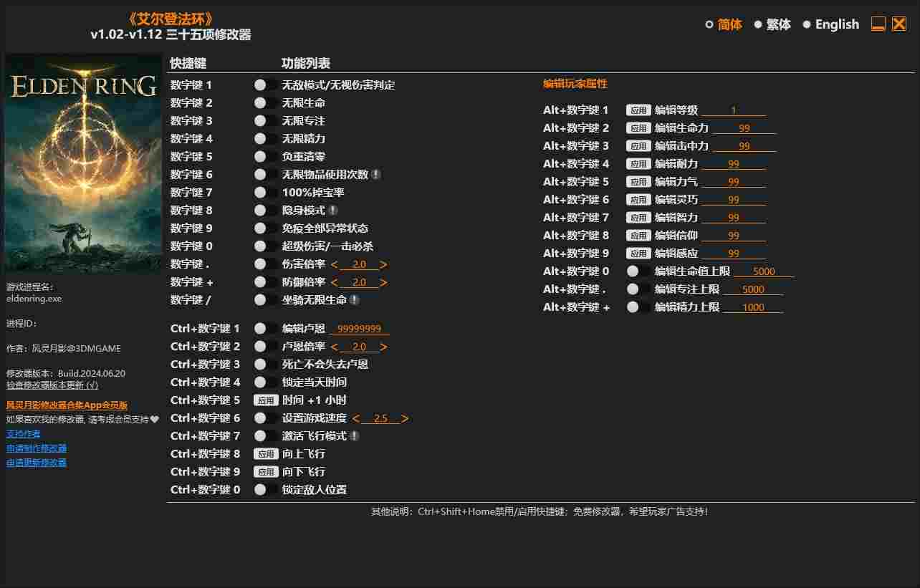
Task: Enable the 无限专注 switch
Action: [x=266, y=120]
